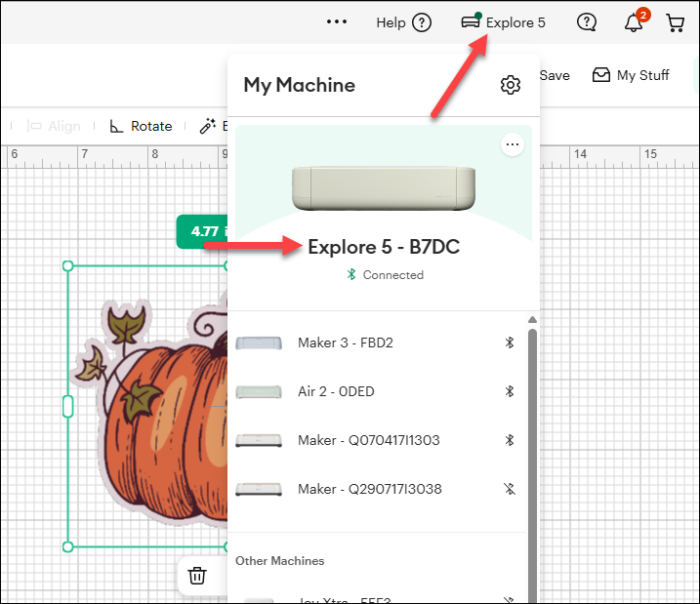
Task: Click the Align tool in toolbar
Action: (54, 126)
